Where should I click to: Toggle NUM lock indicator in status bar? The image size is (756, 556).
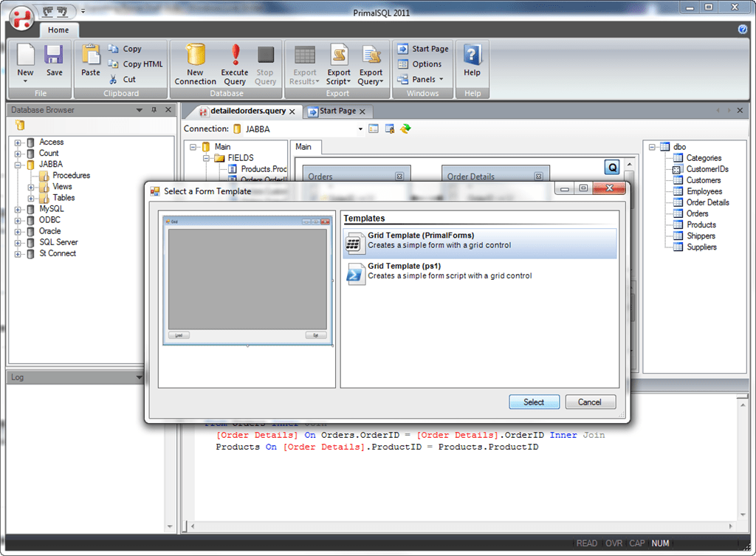tap(659, 543)
